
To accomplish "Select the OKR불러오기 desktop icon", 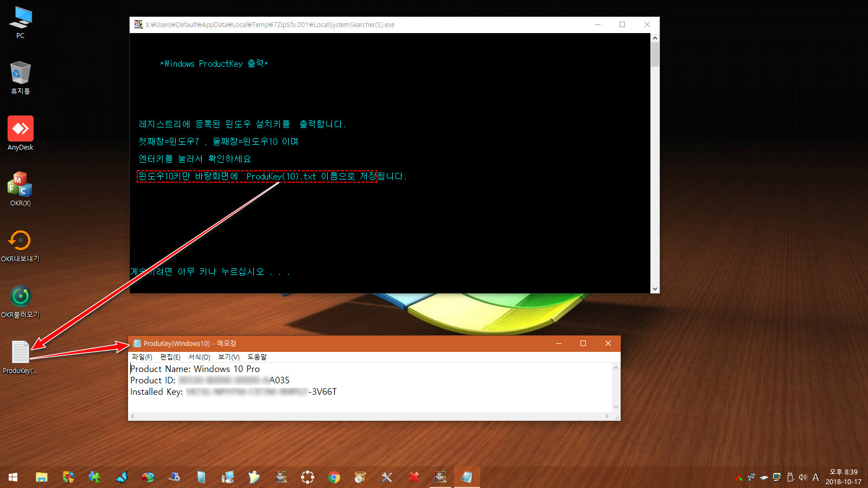I will tap(20, 301).
